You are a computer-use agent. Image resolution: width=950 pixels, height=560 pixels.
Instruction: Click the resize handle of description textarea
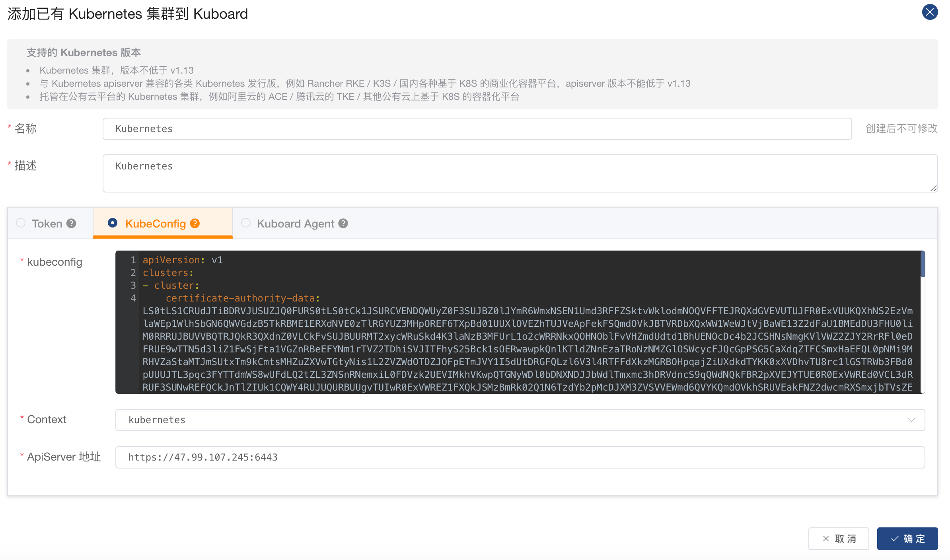[x=933, y=188]
